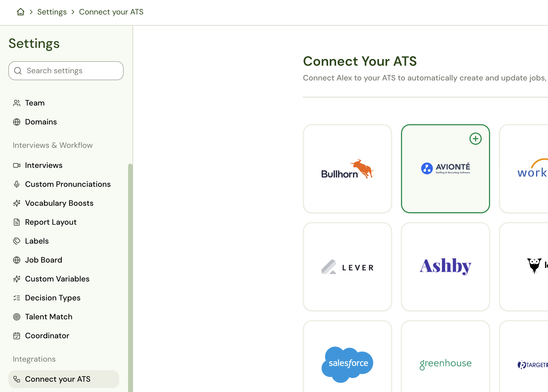Image resolution: width=548 pixels, height=392 pixels.
Task: Open the Interviews settings
Action: [44, 165]
